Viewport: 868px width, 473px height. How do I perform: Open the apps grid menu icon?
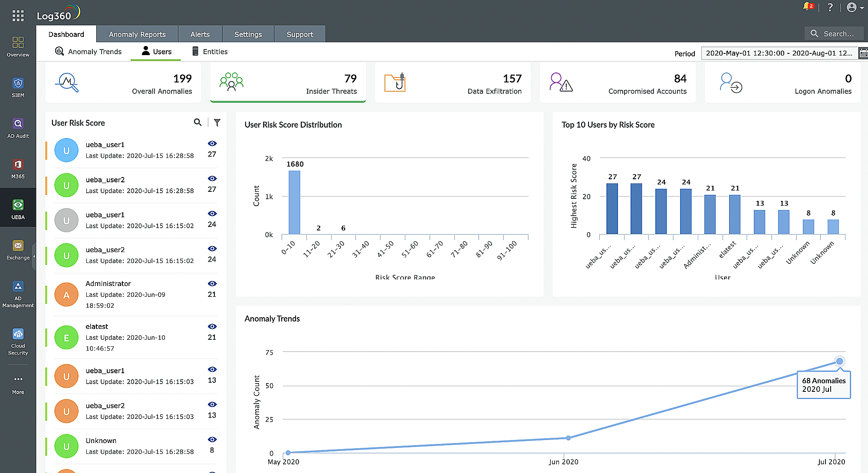pos(18,16)
